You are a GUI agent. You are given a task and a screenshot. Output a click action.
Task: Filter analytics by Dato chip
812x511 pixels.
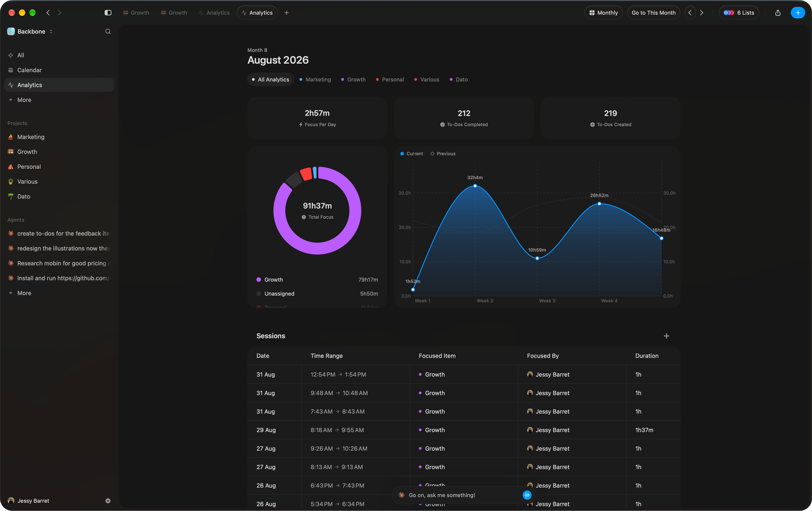tap(459, 80)
